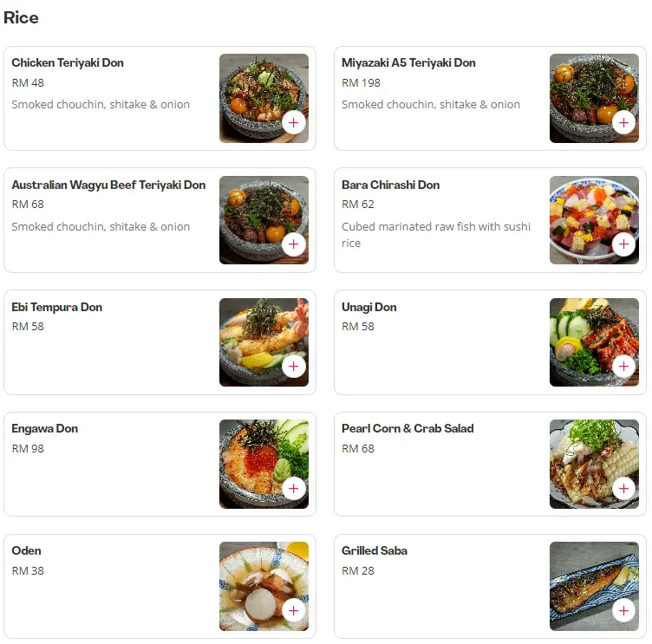Click the Rice section heading
Screen dimensions: 652x644
[x=21, y=17]
